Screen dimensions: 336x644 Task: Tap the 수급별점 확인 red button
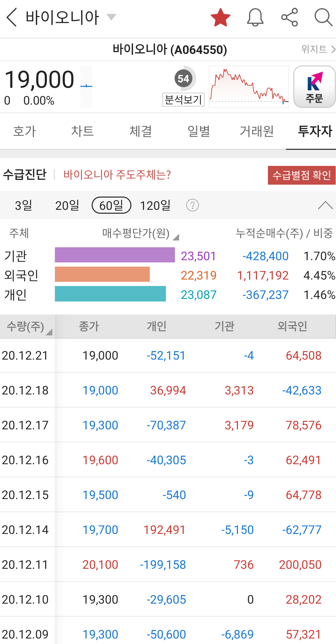[302, 175]
